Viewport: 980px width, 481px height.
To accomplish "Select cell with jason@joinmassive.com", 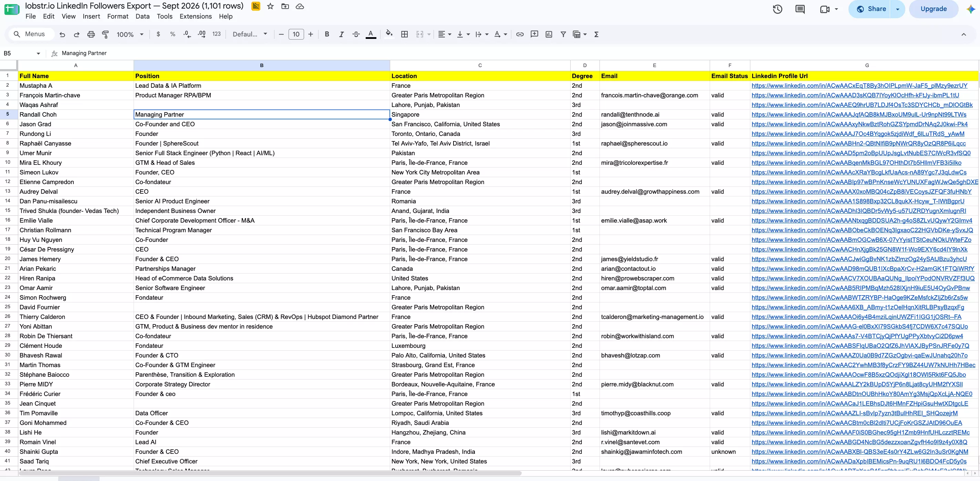I will tap(654, 124).
